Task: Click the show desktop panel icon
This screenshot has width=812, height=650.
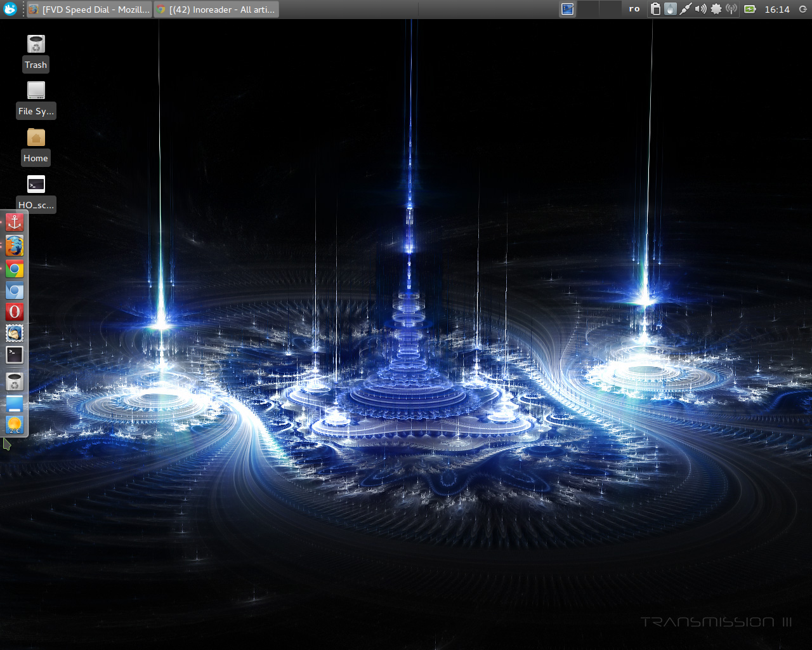Action: [x=568, y=9]
